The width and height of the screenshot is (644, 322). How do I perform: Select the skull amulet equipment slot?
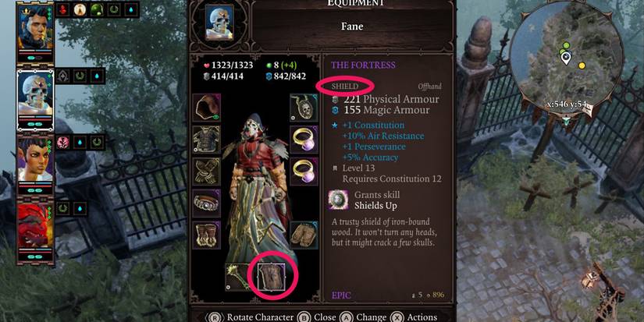pos(304,108)
